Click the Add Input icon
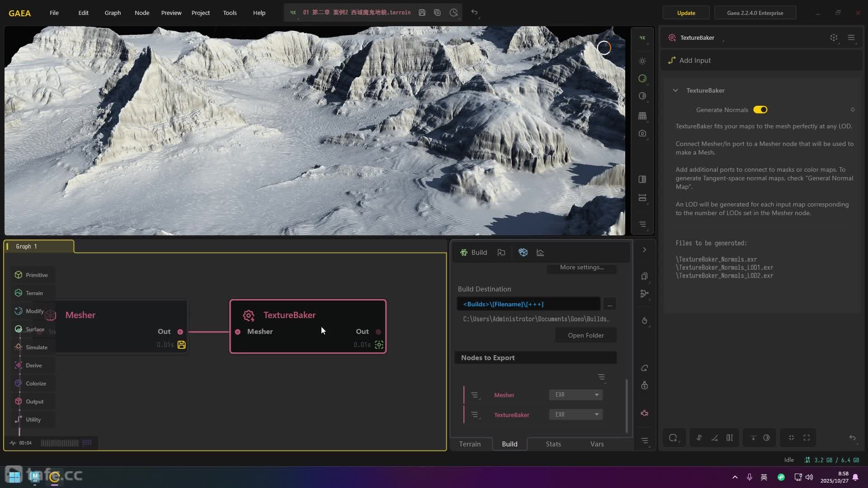Image resolution: width=868 pixels, height=488 pixels. coord(672,61)
